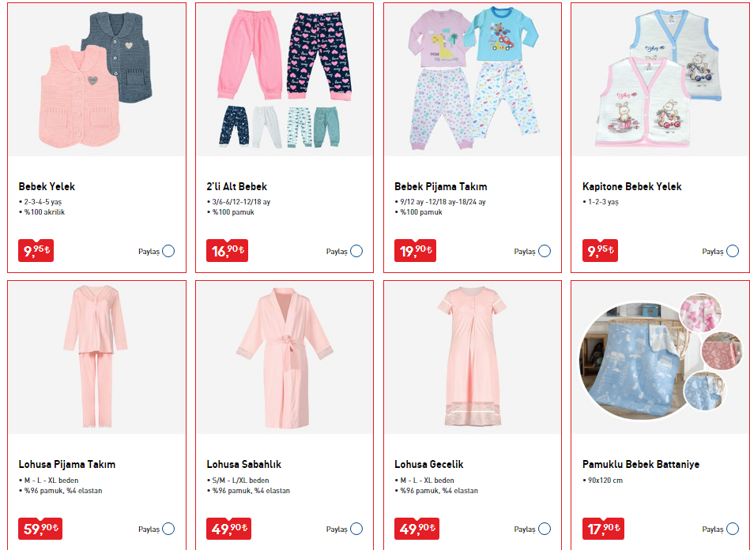Viewport: 750px width, 550px height.
Task: View the Kapitone Bebek Yelek photo
Action: pyautogui.click(x=656, y=78)
